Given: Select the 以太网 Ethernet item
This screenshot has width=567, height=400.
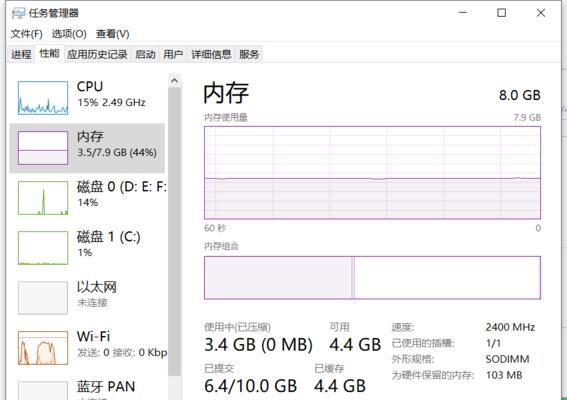Looking at the screenshot, I should [x=87, y=298].
